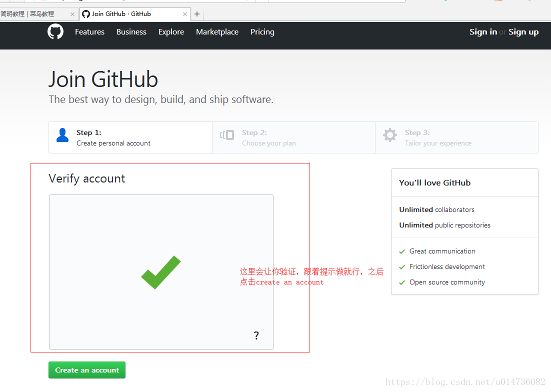551x392 pixels.
Task: Open a new browser tab with plus button
Action: tap(197, 14)
